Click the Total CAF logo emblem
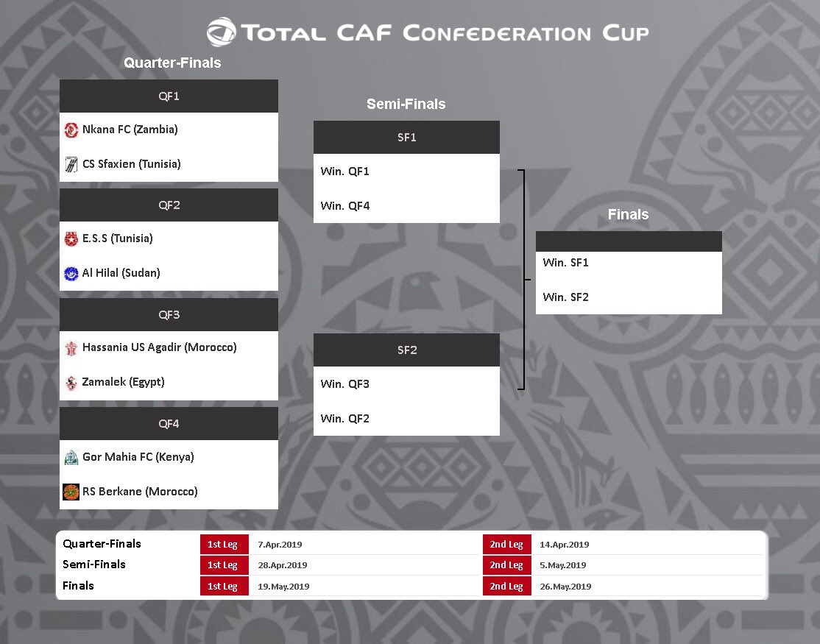 [220, 33]
